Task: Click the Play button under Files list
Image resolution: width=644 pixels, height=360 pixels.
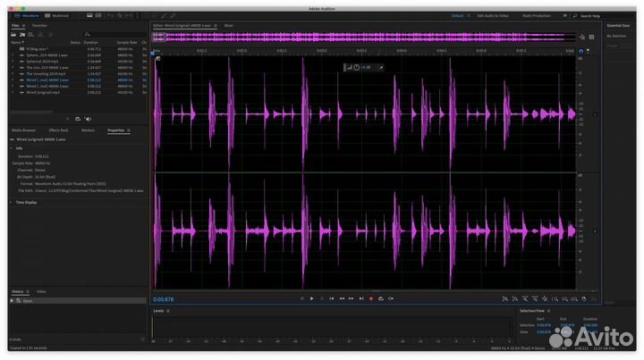Action: pos(68,119)
